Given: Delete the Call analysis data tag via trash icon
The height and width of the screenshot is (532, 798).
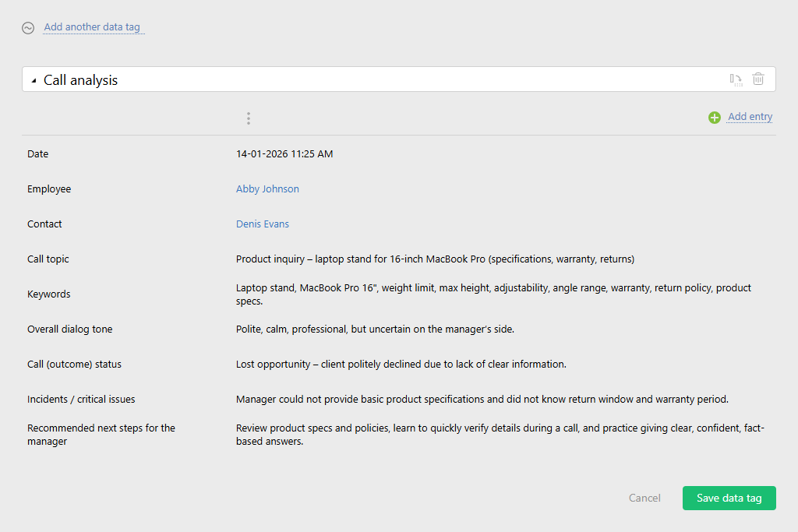Looking at the screenshot, I should pos(758,79).
